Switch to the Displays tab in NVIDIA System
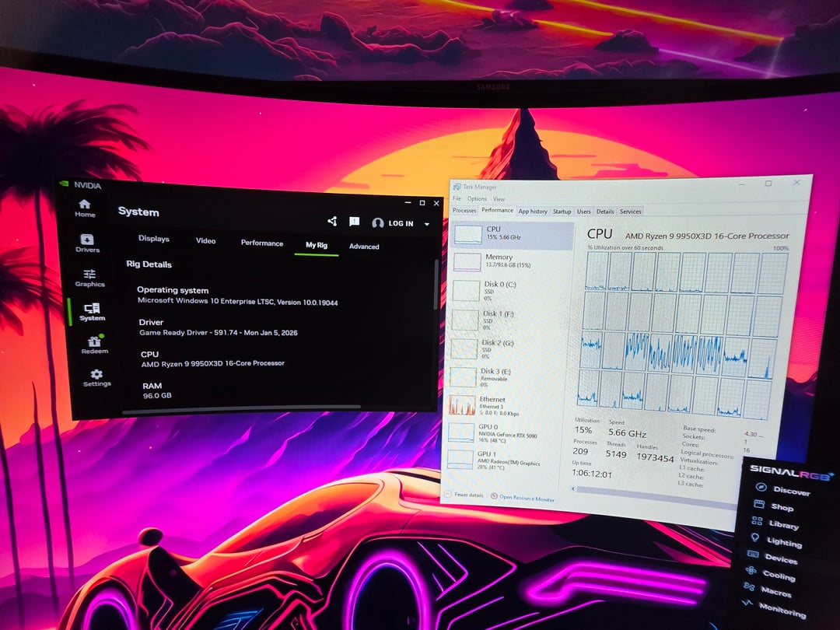840x630 pixels. [x=153, y=239]
